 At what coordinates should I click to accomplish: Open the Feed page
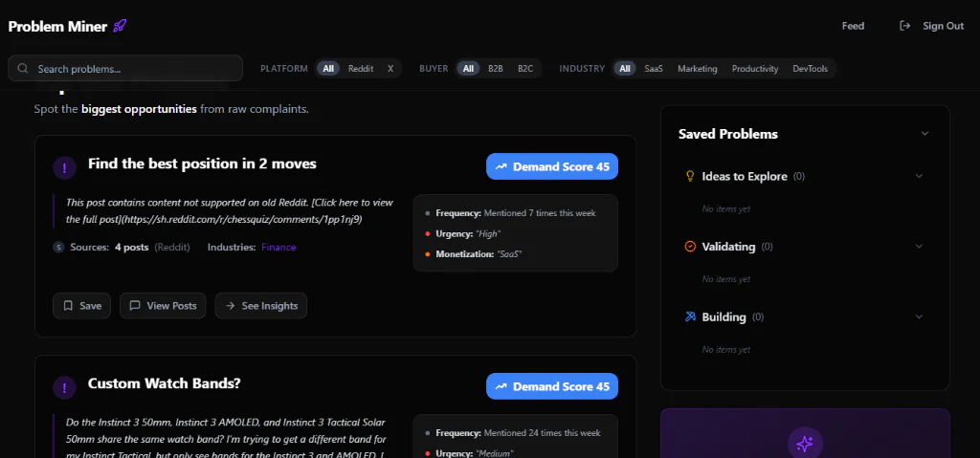coord(853,26)
